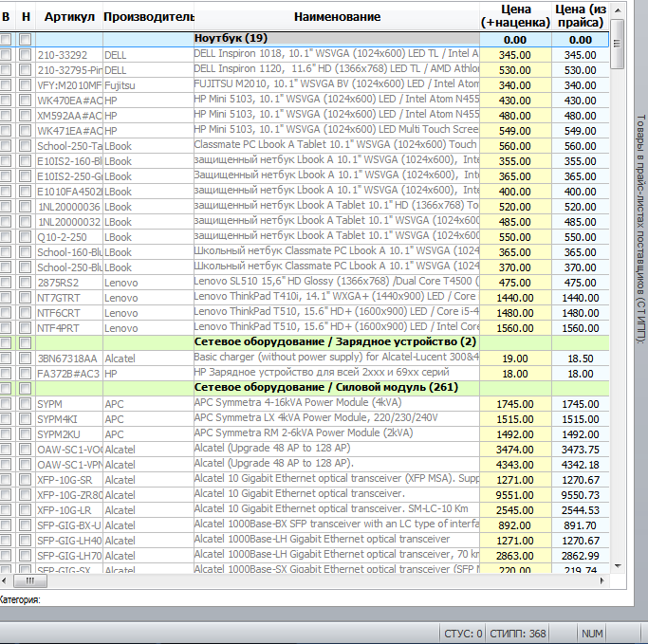Tick the Н checkbox for FA372B#AC3 HP row
648x644 pixels.
point(26,374)
